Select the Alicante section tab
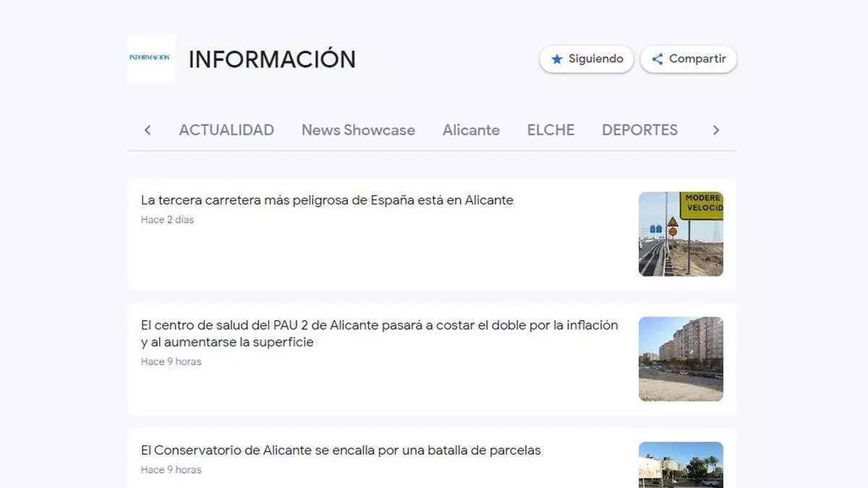 471,130
